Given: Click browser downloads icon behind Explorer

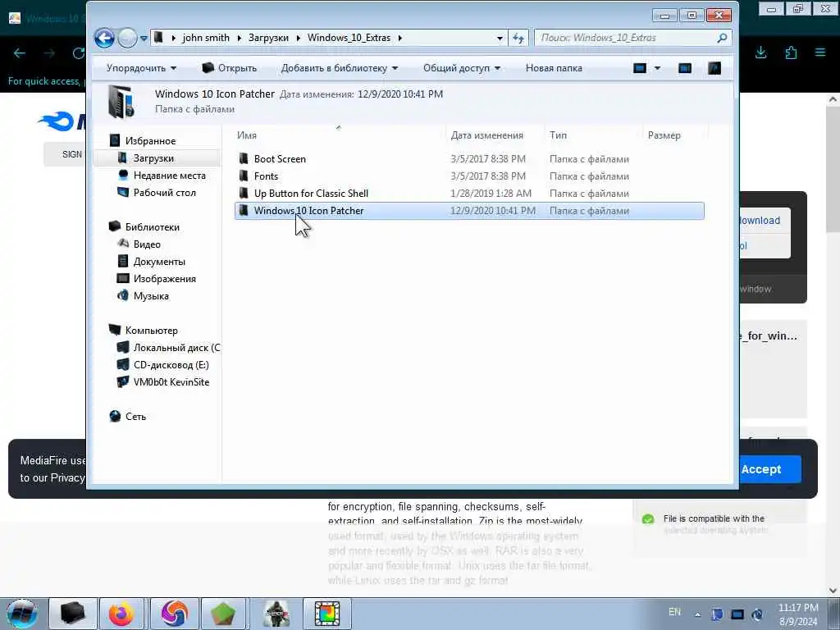Looking at the screenshot, I should click(x=760, y=53).
